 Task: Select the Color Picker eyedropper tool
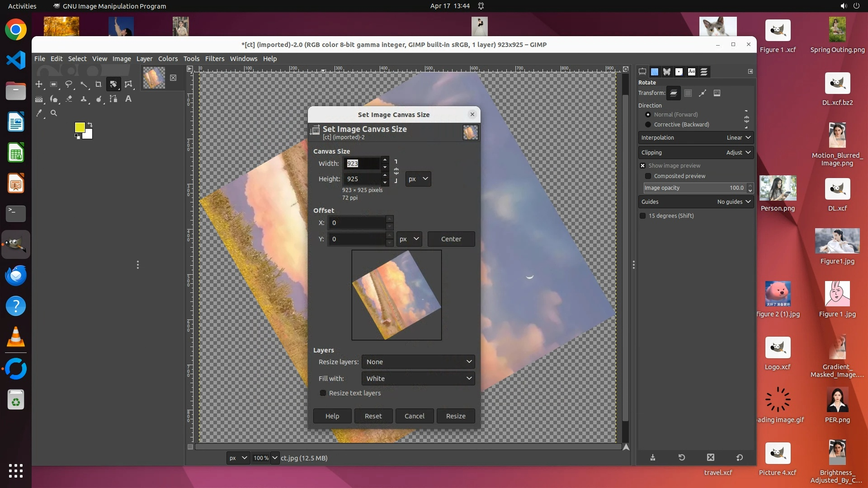pyautogui.click(x=39, y=113)
